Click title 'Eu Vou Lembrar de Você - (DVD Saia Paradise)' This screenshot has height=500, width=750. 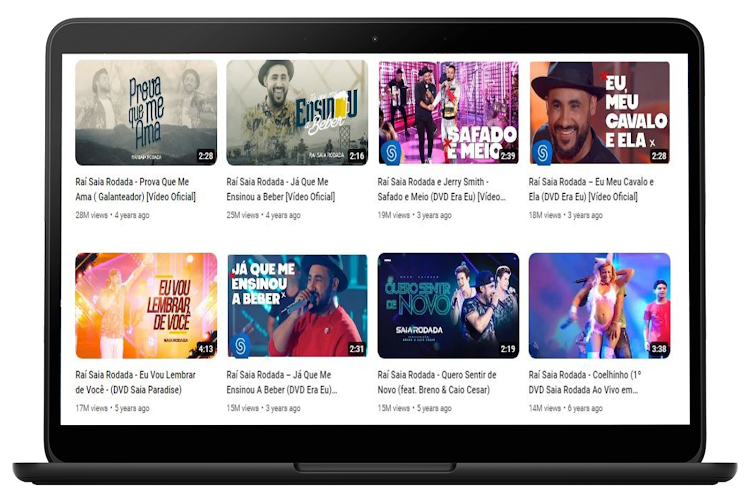pos(135,382)
